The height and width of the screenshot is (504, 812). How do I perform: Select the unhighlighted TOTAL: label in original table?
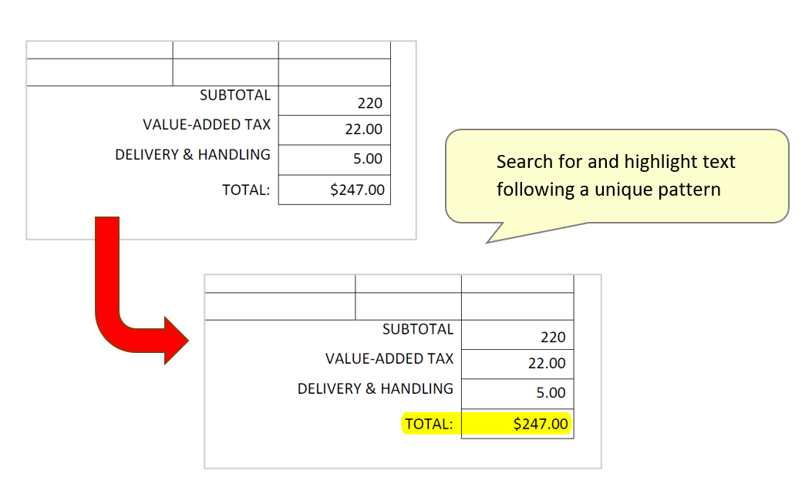click(246, 190)
